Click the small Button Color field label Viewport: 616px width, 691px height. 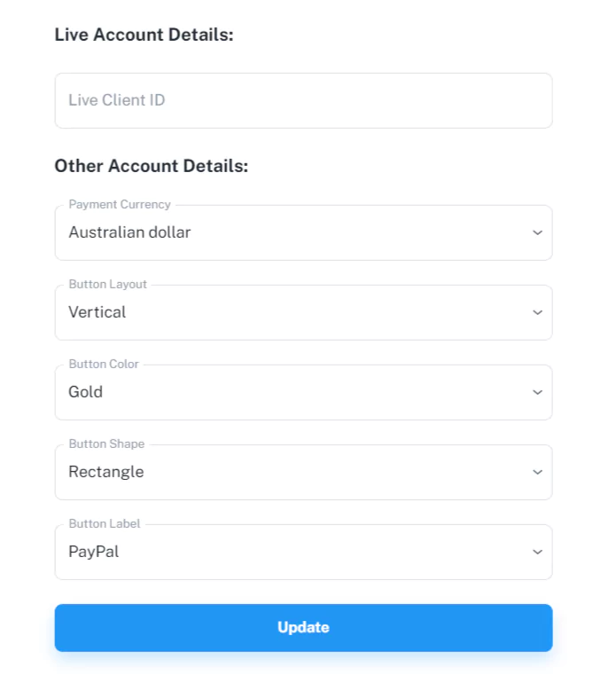(x=104, y=365)
